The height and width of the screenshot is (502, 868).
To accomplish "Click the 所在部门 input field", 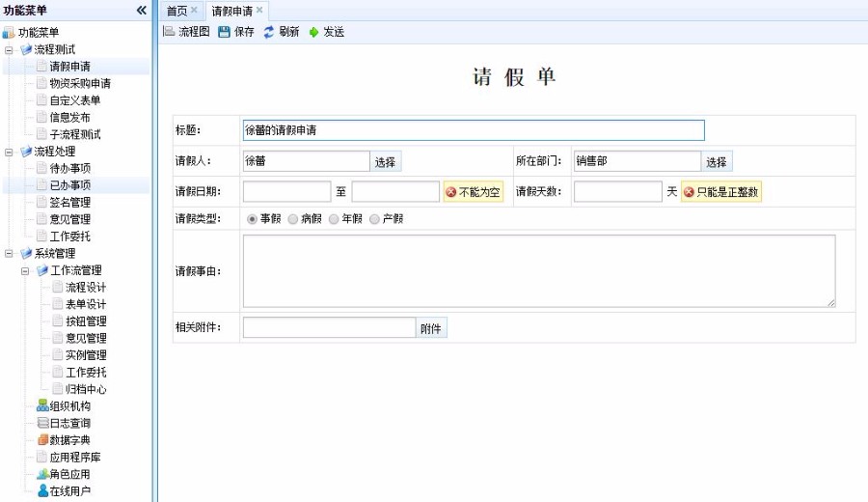I will 637,161.
